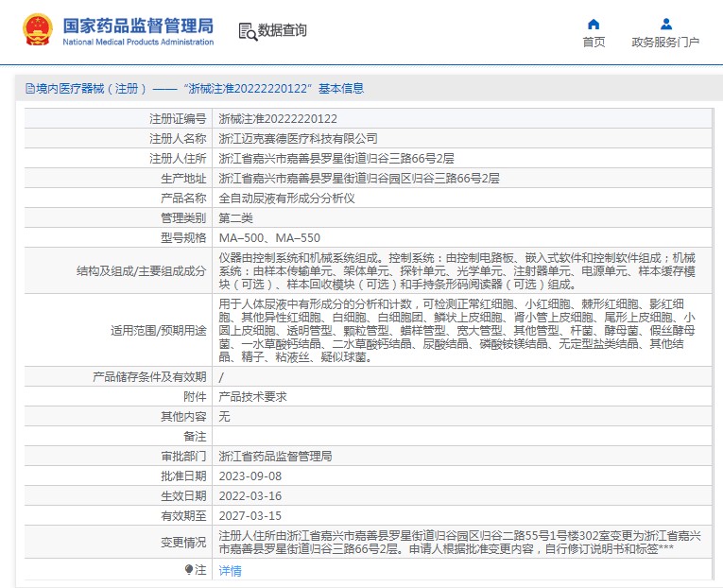This screenshot has width=723, height=588.
Task: Click the 审批部门 row label
Action: coord(183,456)
